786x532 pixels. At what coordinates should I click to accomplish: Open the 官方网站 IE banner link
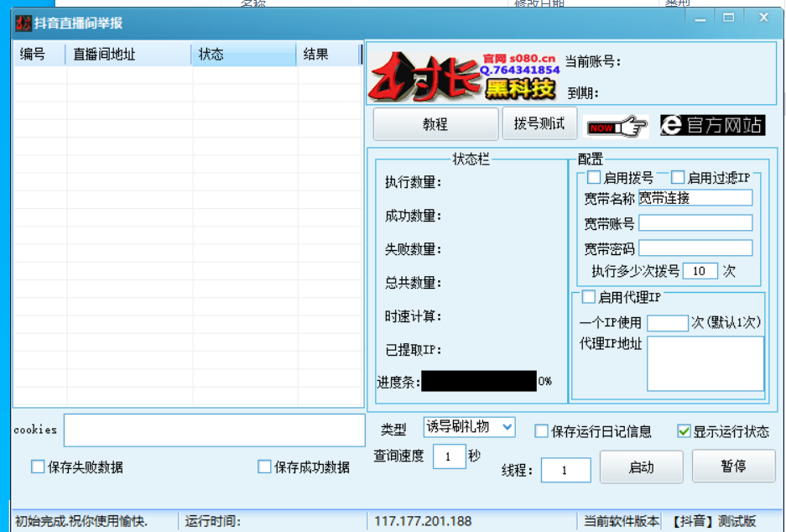pos(712,125)
